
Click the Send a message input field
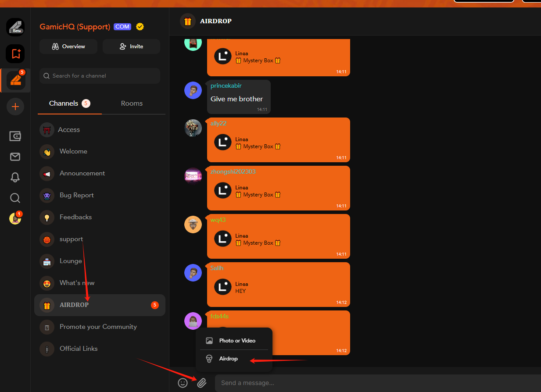pos(378,383)
